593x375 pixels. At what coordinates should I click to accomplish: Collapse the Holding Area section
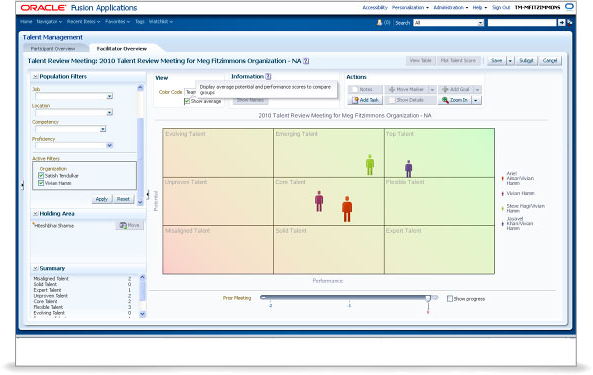tap(36, 214)
